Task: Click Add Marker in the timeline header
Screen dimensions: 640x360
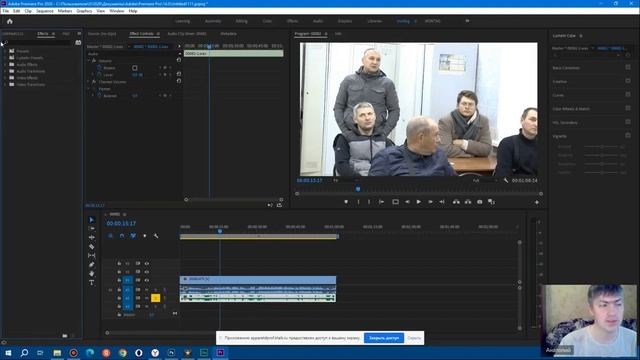Action: 144,236
